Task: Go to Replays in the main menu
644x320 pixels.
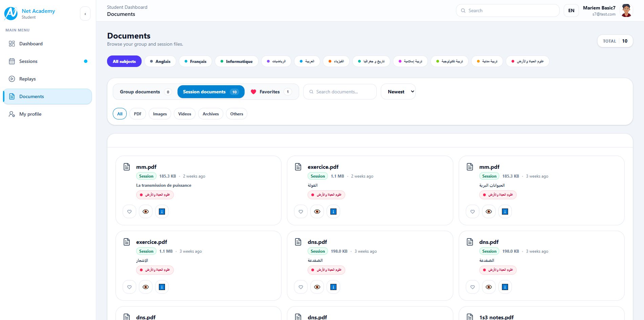Action: (27, 79)
